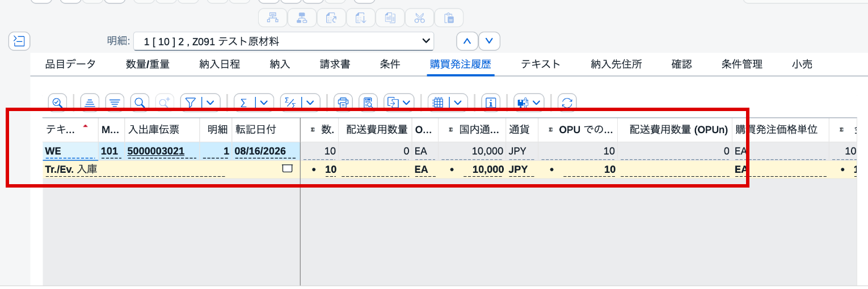Screen dimensions: 868x289
Task: Click the bold 10,000 subtotal amount
Action: pos(487,169)
